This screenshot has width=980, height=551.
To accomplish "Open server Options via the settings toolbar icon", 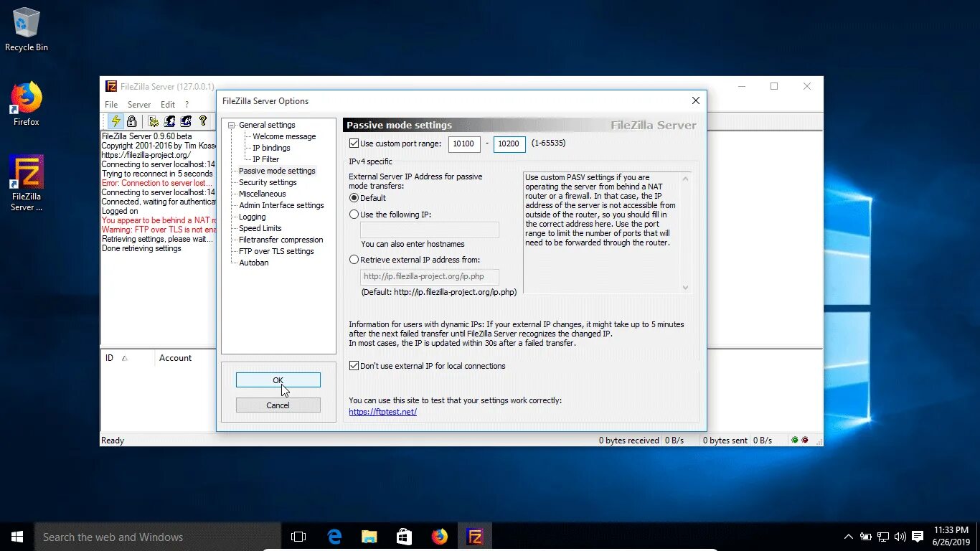I will [x=153, y=121].
